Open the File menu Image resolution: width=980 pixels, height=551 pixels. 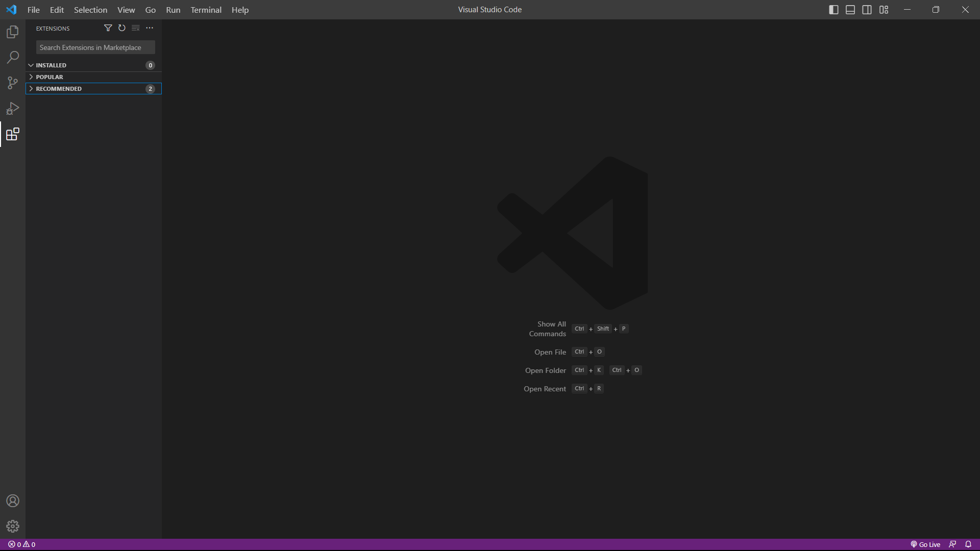[34, 10]
